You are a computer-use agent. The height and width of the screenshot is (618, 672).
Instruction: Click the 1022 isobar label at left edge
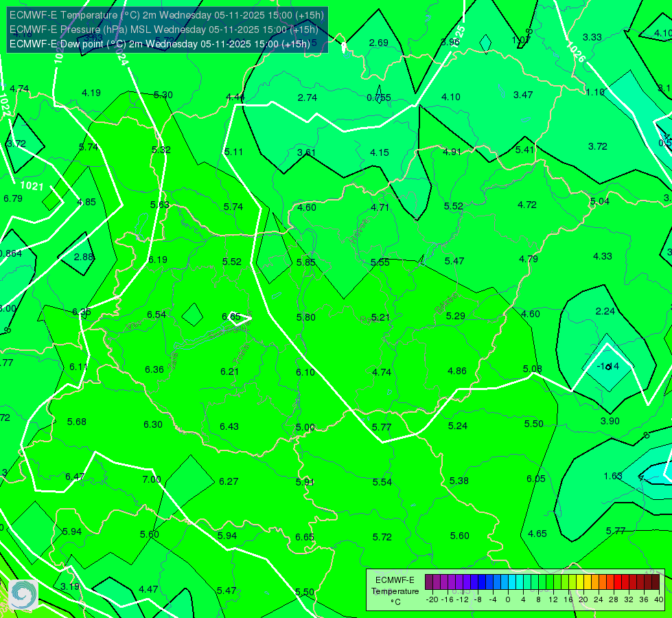pos(4,104)
